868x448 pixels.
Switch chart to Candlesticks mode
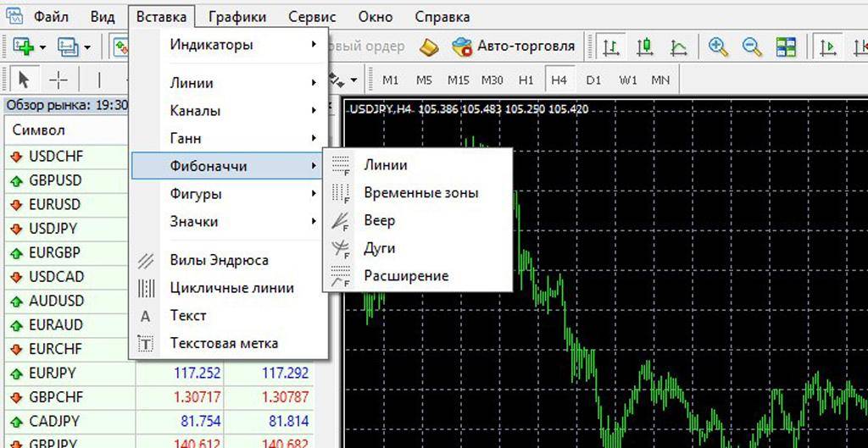(x=645, y=47)
